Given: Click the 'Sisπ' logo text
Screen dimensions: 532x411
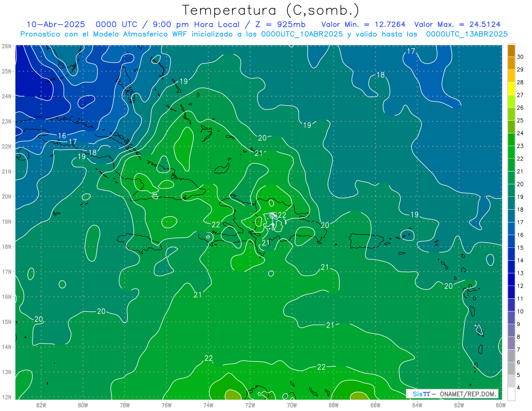Looking at the screenshot, I should tap(421, 394).
